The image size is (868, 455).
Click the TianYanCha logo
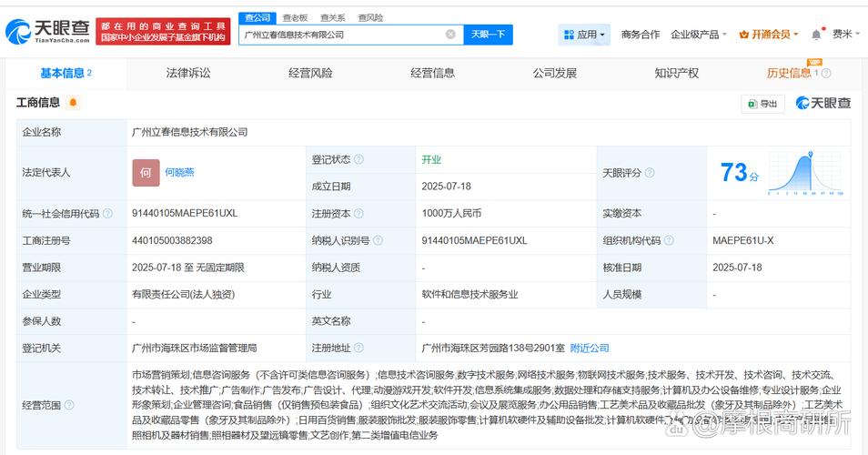pos(47,32)
